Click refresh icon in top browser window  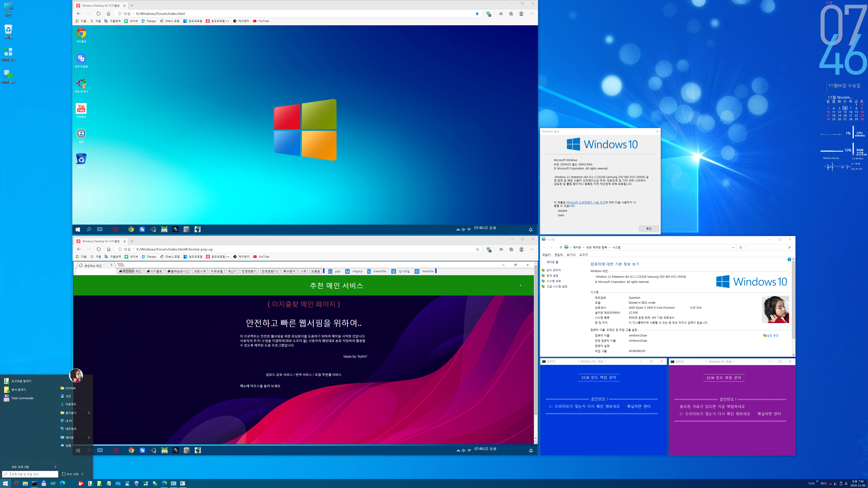click(x=98, y=14)
